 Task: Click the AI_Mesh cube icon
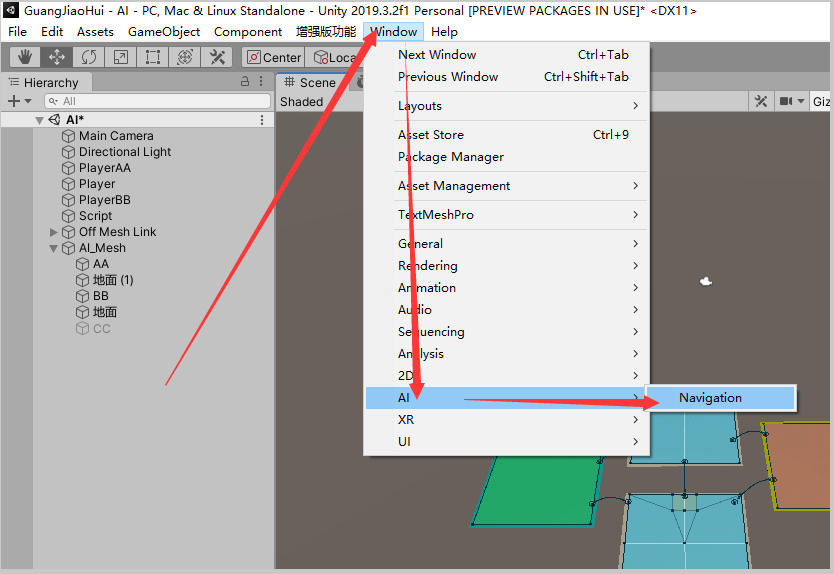coord(68,248)
